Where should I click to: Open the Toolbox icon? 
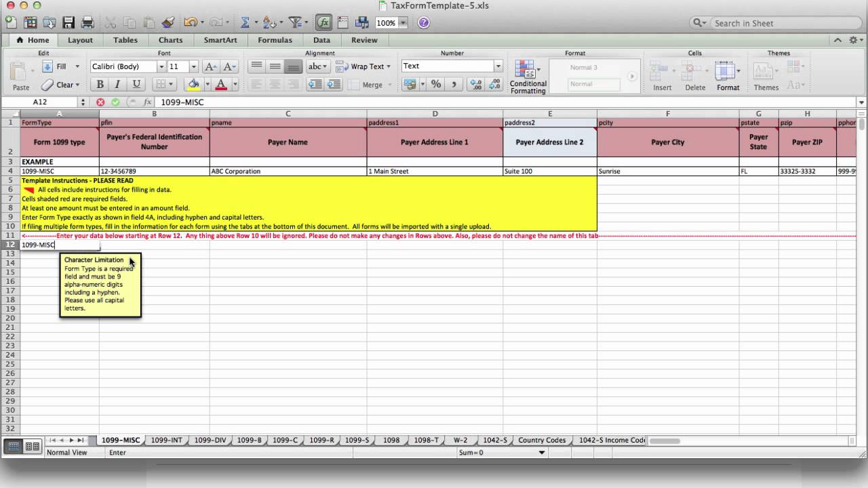343,22
